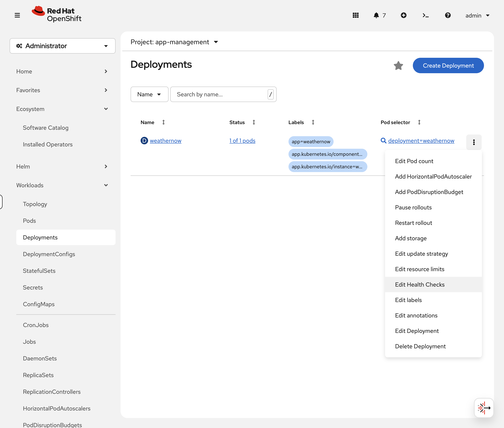Open the weathernow deployment link
This screenshot has width=504, height=428.
point(165,141)
